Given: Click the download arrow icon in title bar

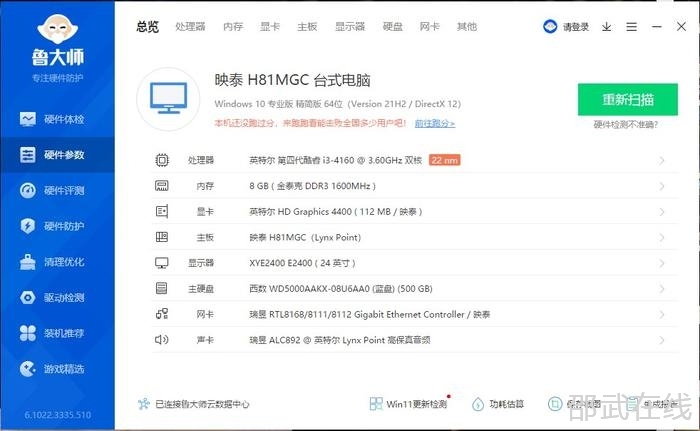Looking at the screenshot, I should [x=606, y=27].
